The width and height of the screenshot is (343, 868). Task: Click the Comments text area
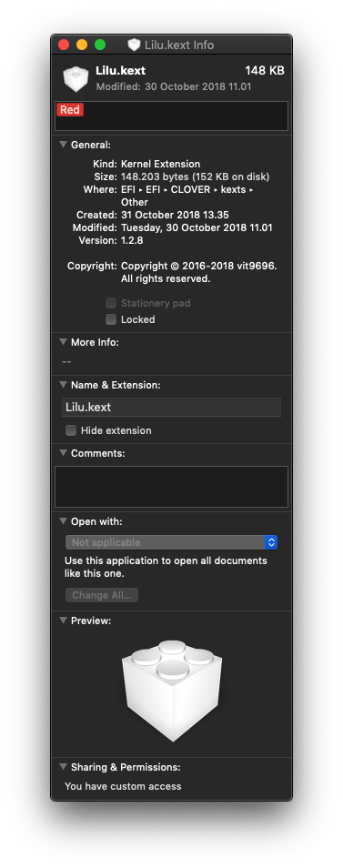click(x=171, y=487)
